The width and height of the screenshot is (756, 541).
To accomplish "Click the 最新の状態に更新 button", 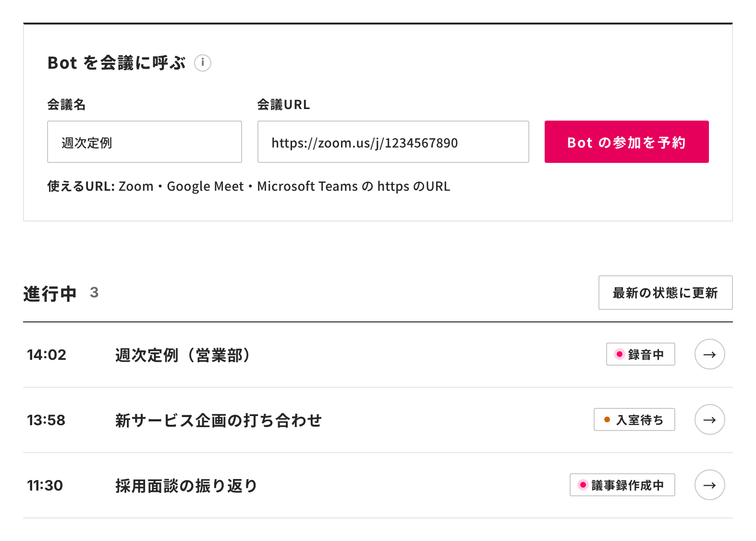I will coord(665,293).
